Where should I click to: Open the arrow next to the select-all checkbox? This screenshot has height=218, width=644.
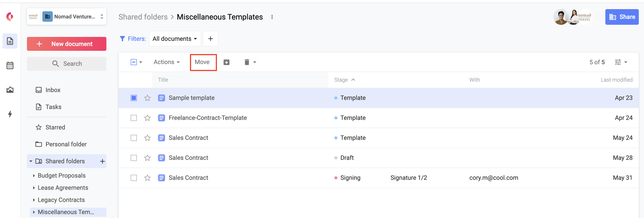click(x=141, y=62)
